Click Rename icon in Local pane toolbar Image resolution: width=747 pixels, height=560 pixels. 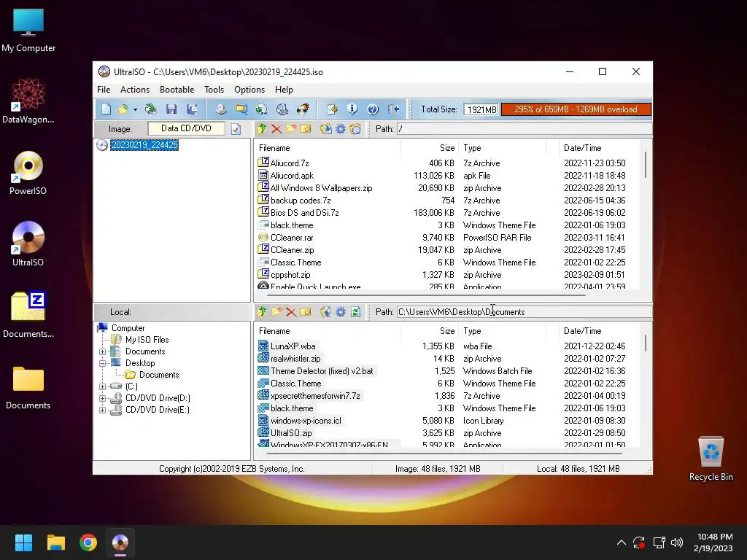pos(306,312)
